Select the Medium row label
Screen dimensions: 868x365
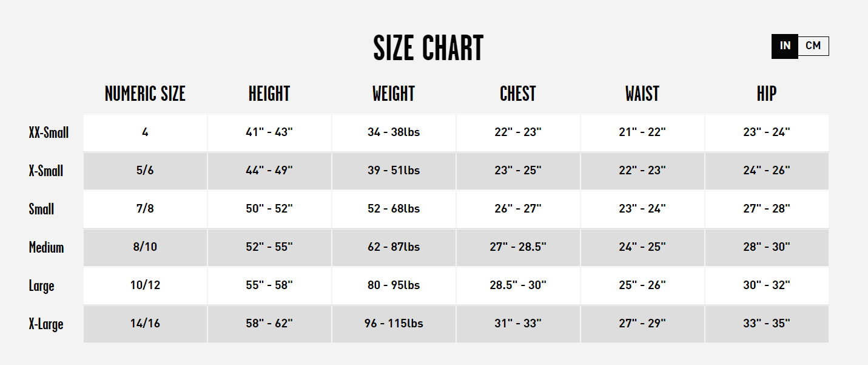coord(46,247)
